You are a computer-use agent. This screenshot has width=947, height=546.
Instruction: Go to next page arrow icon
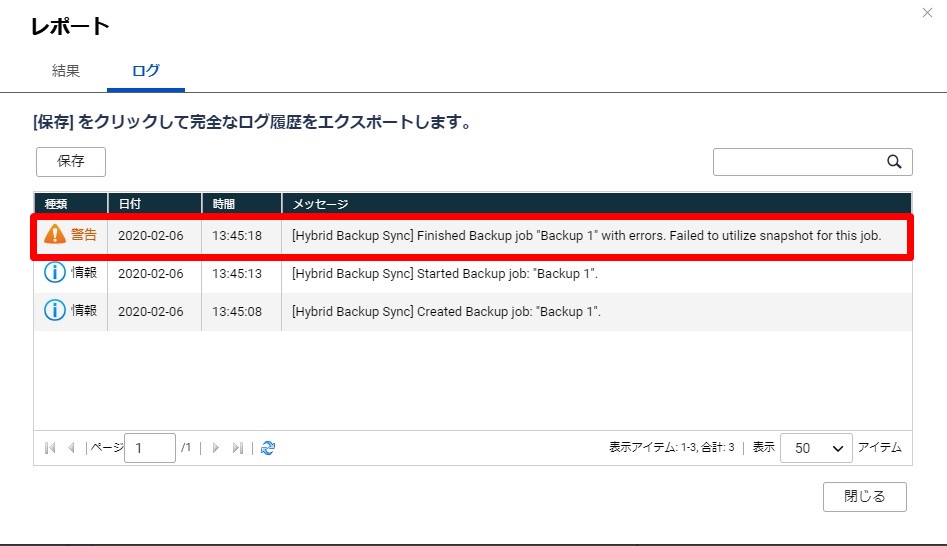pos(216,448)
